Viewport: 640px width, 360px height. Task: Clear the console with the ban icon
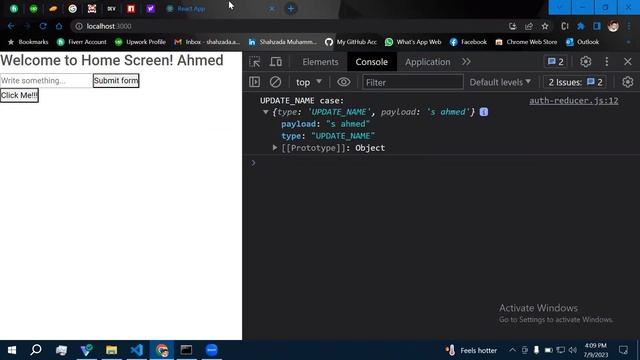point(276,82)
